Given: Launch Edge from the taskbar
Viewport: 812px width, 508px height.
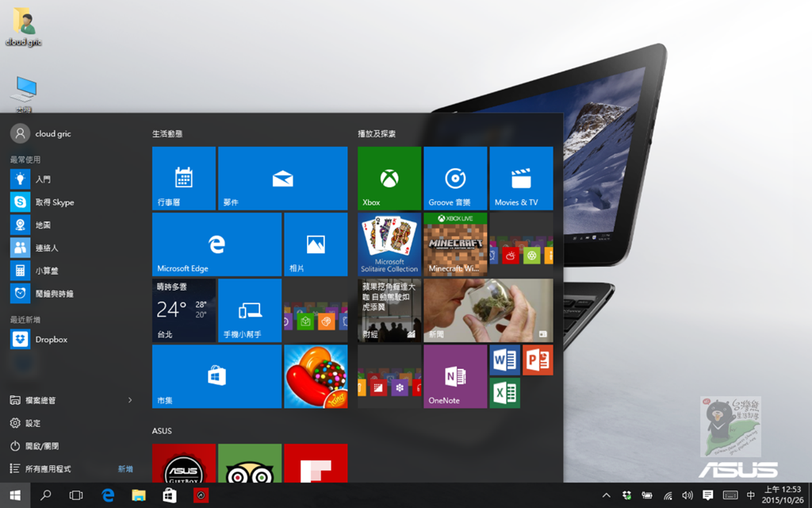Looking at the screenshot, I should tap(108, 495).
